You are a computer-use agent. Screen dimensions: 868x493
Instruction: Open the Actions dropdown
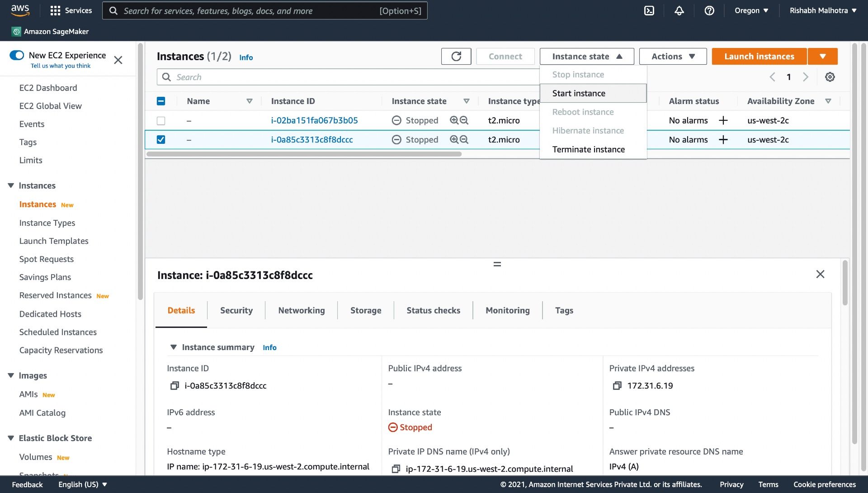pyautogui.click(x=673, y=57)
